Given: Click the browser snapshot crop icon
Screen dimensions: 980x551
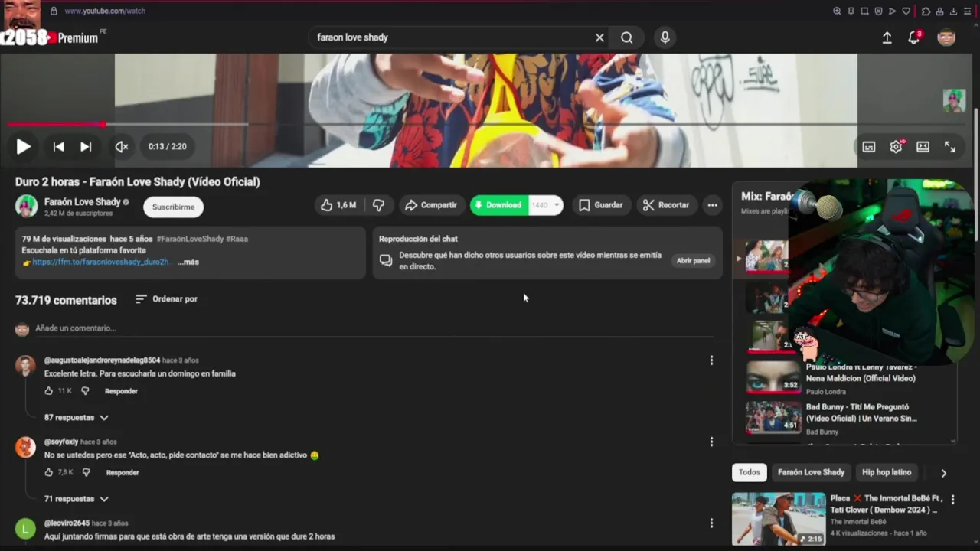Looking at the screenshot, I should tap(864, 11).
